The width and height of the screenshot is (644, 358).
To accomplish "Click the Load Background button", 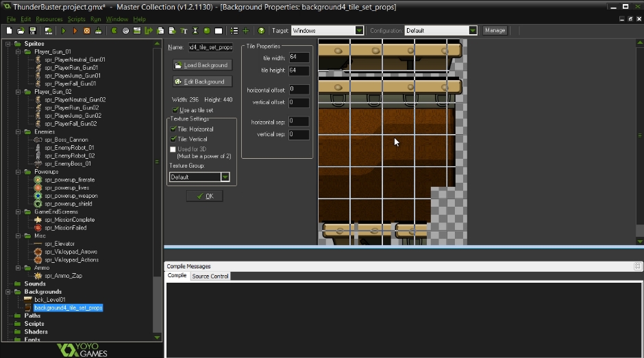I will tap(202, 65).
